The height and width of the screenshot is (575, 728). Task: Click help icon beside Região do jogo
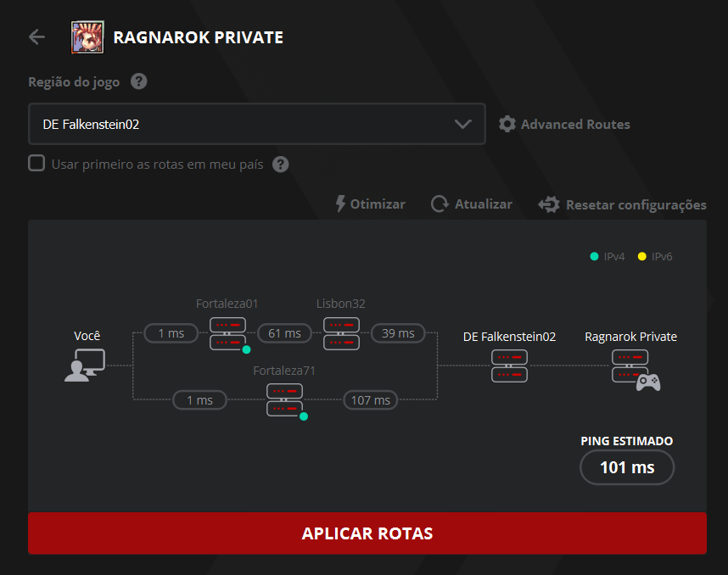pyautogui.click(x=139, y=82)
